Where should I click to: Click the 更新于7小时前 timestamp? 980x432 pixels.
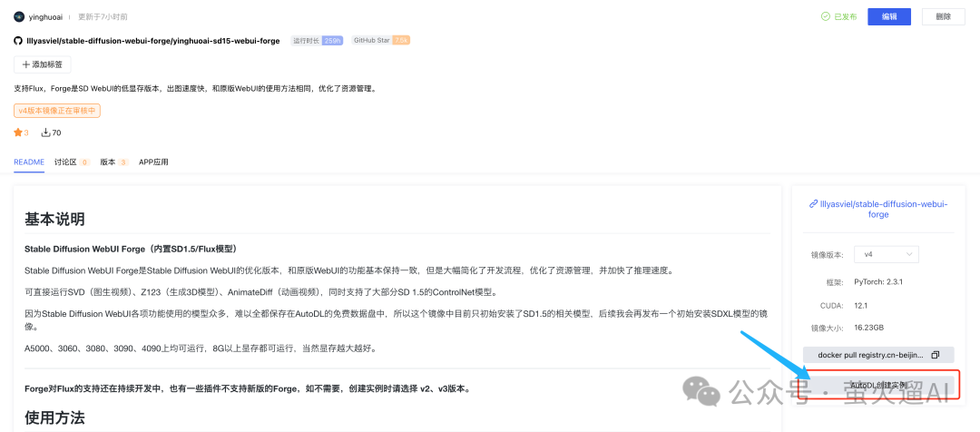pos(103,17)
